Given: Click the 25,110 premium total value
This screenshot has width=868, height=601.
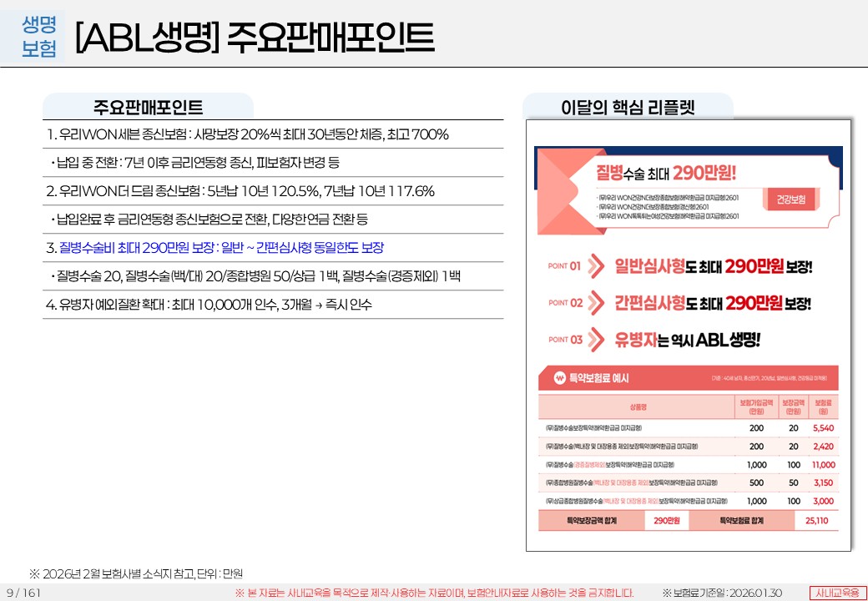Looking at the screenshot, I should click(816, 521).
